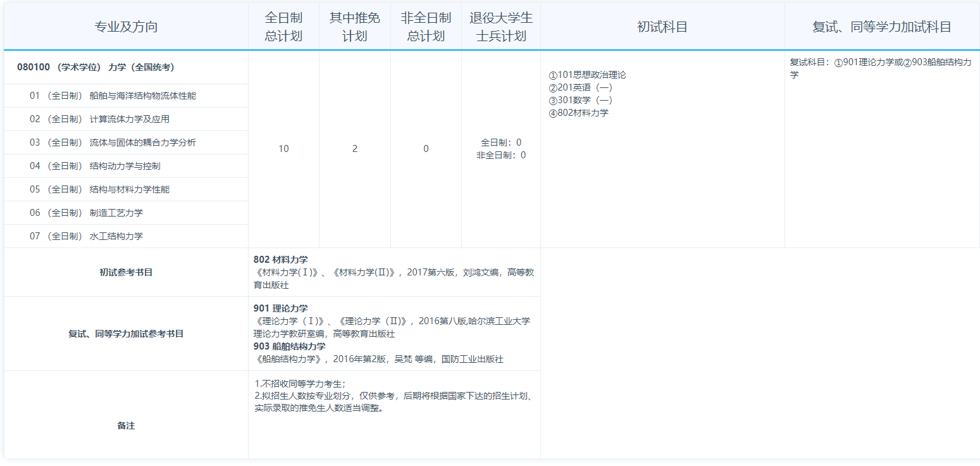Click the full-time total plan value 10
The image size is (980, 466).
click(x=283, y=149)
